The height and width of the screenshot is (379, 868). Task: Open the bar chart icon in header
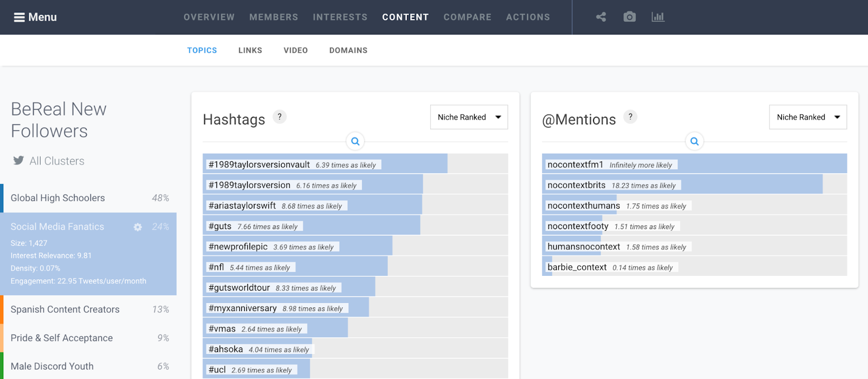pyautogui.click(x=658, y=17)
